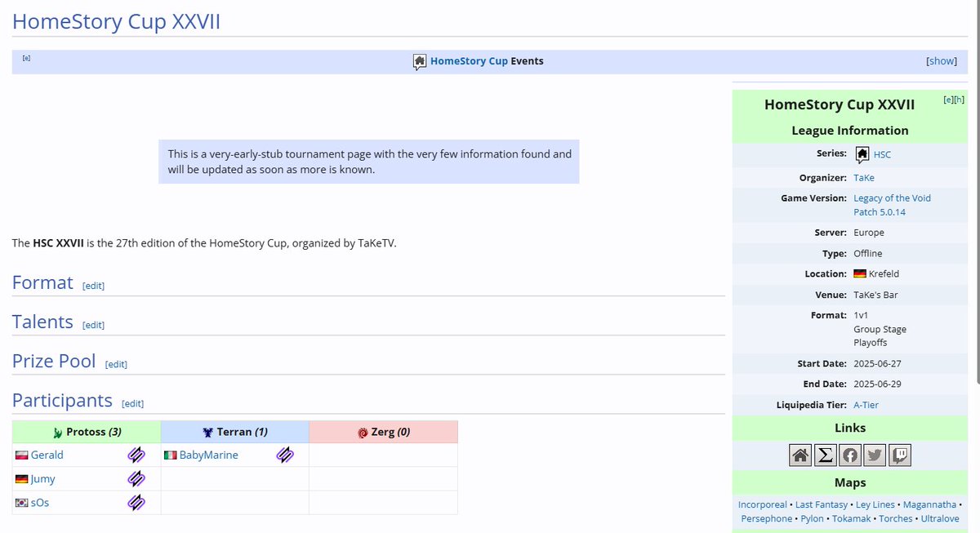Open the HomeStory Cup link in navbox
Image resolution: width=980 pixels, height=533 pixels.
(x=469, y=61)
